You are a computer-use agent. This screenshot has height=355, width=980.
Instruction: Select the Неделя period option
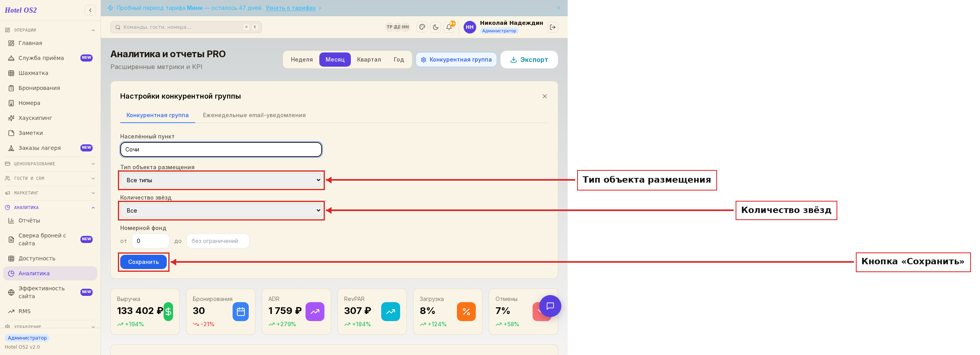pos(302,60)
